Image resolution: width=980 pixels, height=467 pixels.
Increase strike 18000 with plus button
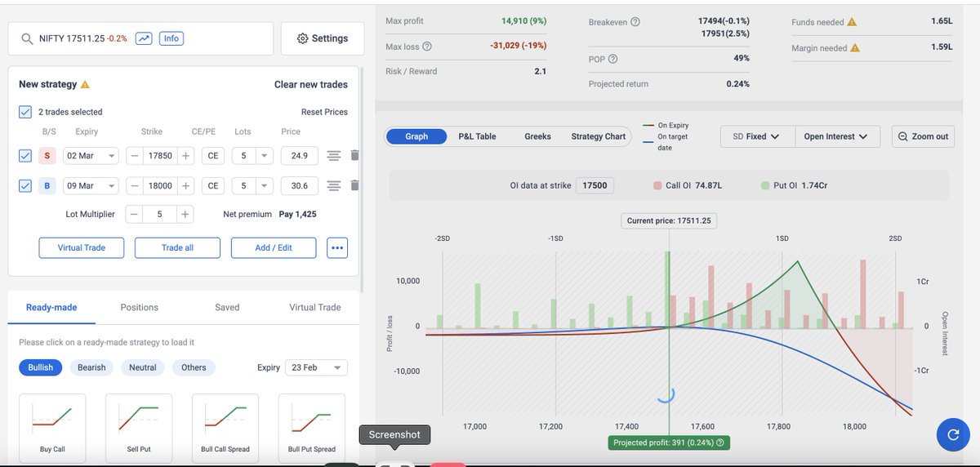pyautogui.click(x=186, y=185)
